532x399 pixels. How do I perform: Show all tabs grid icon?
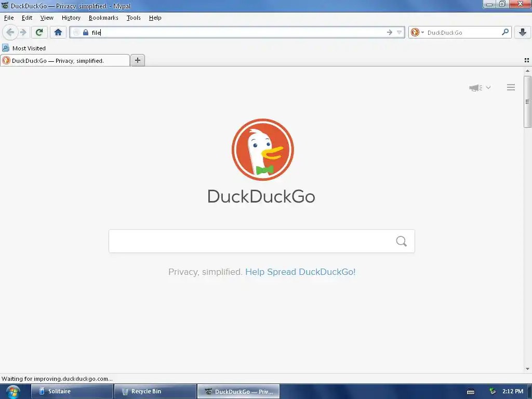[527, 60]
